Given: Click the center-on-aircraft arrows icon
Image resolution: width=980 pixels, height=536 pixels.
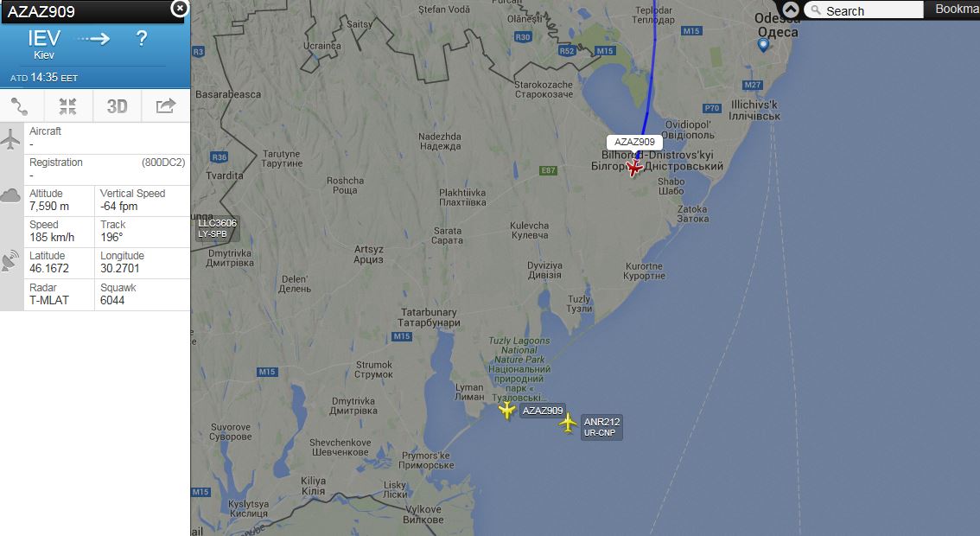Looking at the screenshot, I should pyautogui.click(x=67, y=106).
